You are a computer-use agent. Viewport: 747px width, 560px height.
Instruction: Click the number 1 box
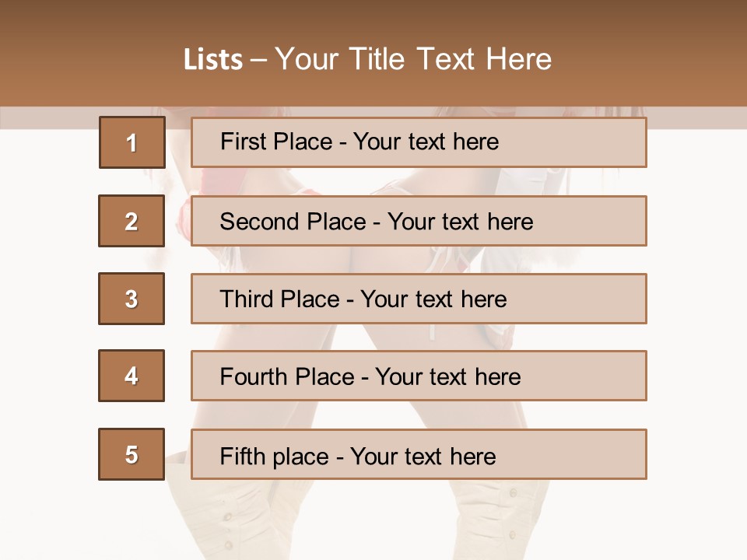pyautogui.click(x=132, y=142)
